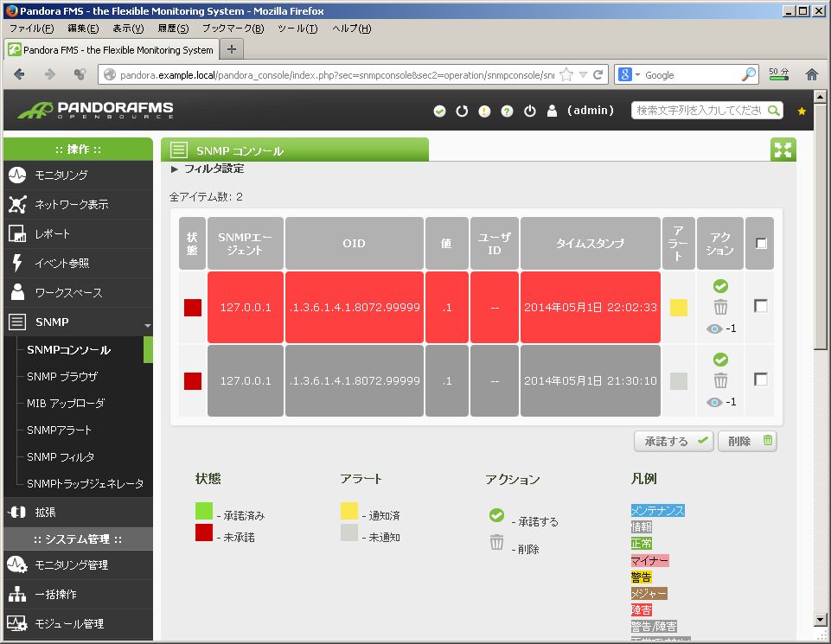Screen dimensions: 831x644
Task: Toggle the select-all checkbox in table header
Action: pyautogui.click(x=761, y=243)
